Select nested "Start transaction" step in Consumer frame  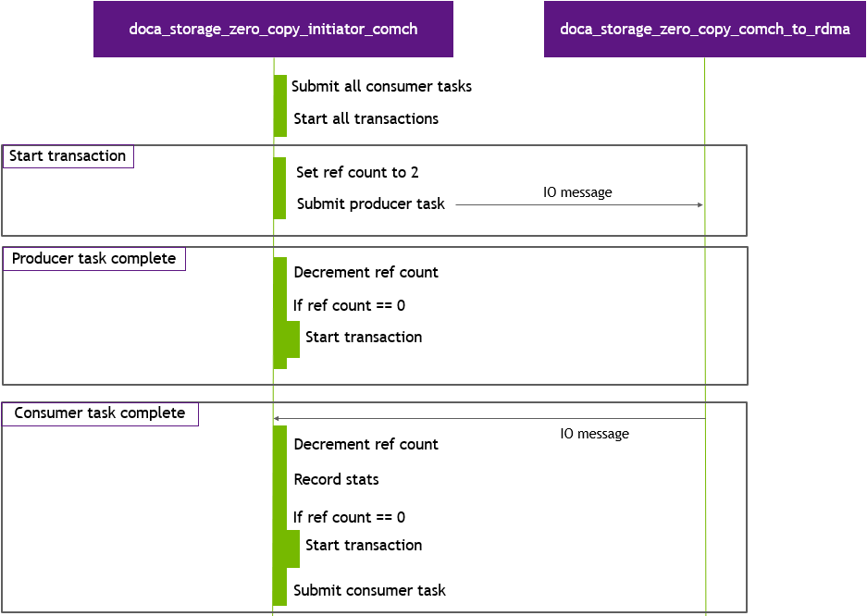coord(364,546)
